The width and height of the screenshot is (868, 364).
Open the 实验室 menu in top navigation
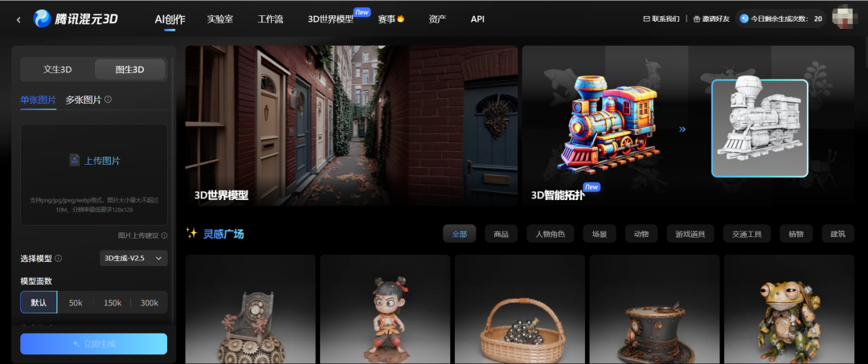click(219, 18)
